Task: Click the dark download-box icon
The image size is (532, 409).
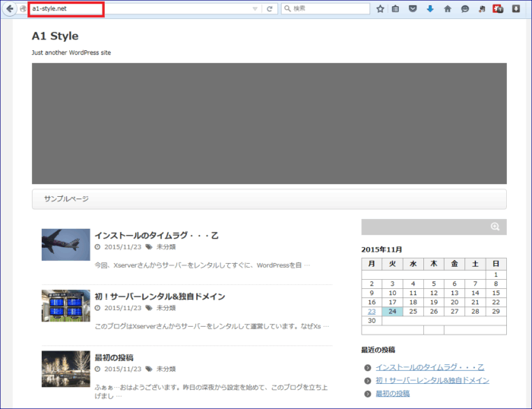Action: [516, 9]
